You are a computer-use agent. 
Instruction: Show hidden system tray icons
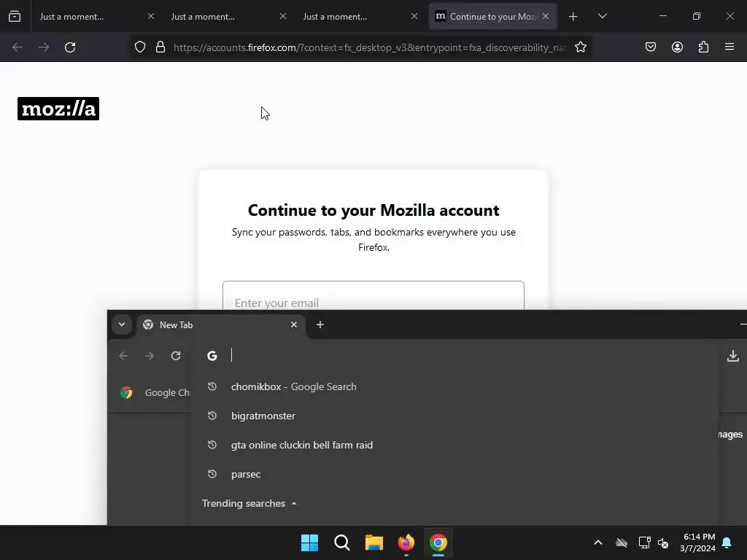[598, 542]
